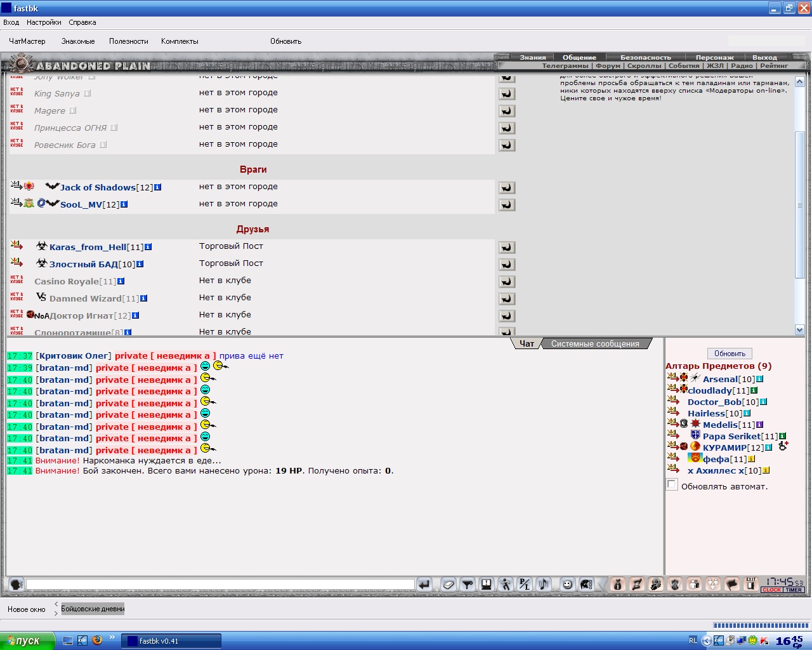
Task: Open the Настройки menu
Action: [x=44, y=22]
